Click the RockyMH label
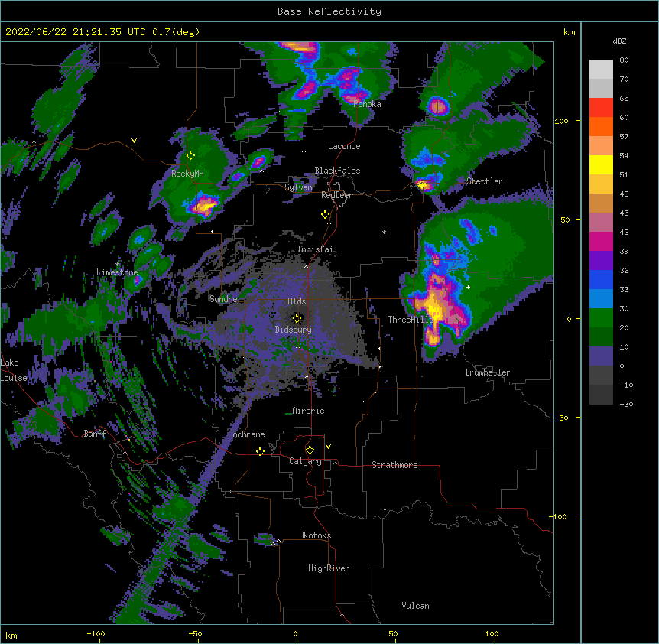The width and height of the screenshot is (659, 644). 187,174
